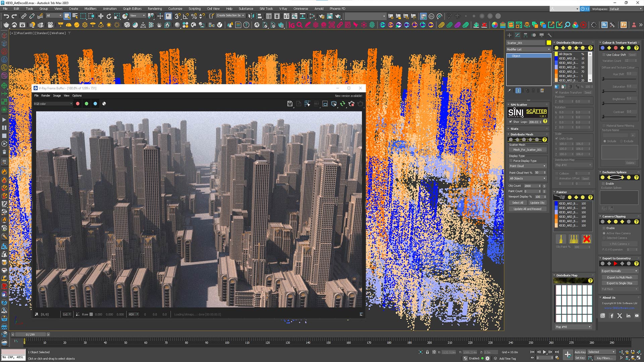Toggle the Show Logo checkbox

click(x=511, y=122)
